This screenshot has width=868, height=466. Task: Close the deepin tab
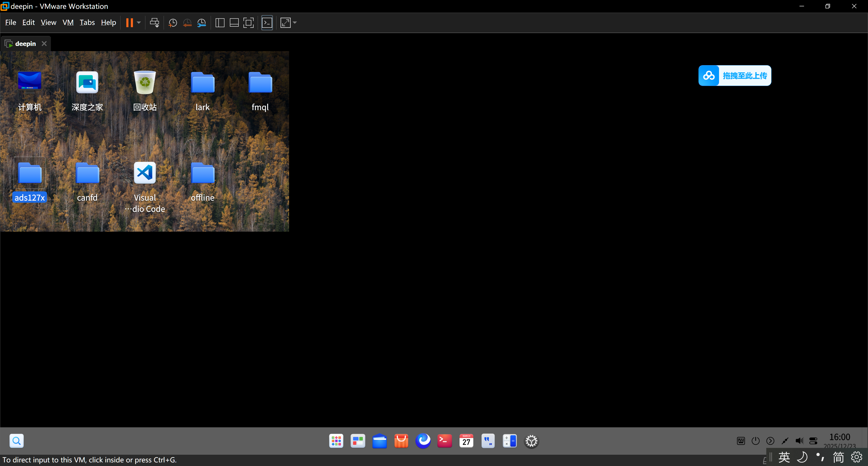pyautogui.click(x=44, y=44)
